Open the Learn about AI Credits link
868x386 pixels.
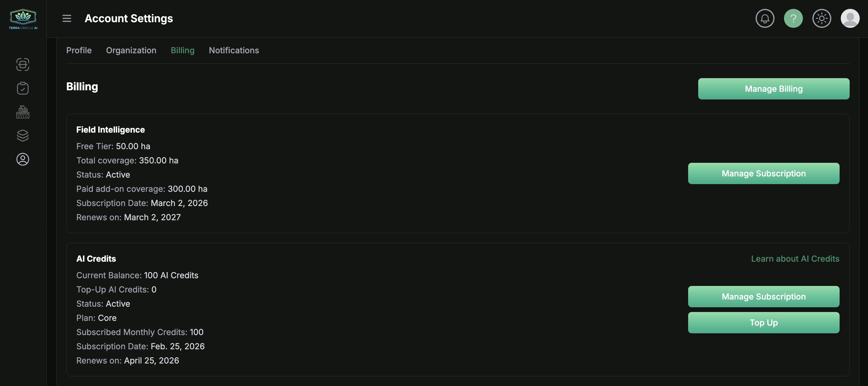pos(796,259)
